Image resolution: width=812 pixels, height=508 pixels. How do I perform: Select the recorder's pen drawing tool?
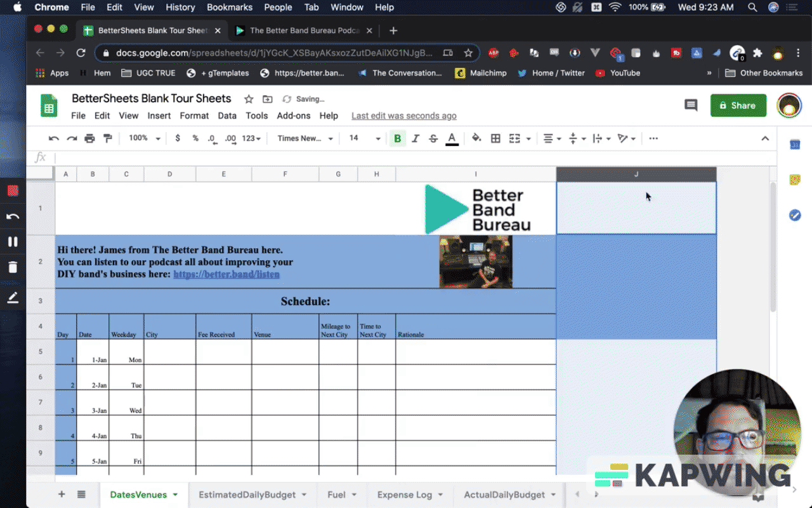(x=13, y=297)
